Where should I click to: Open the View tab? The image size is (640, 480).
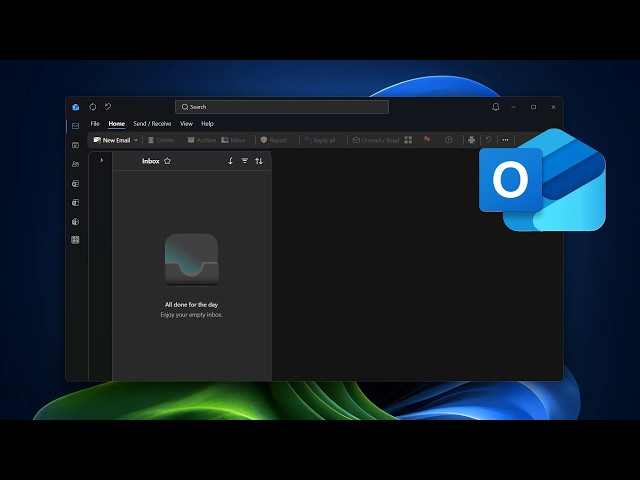pyautogui.click(x=186, y=124)
